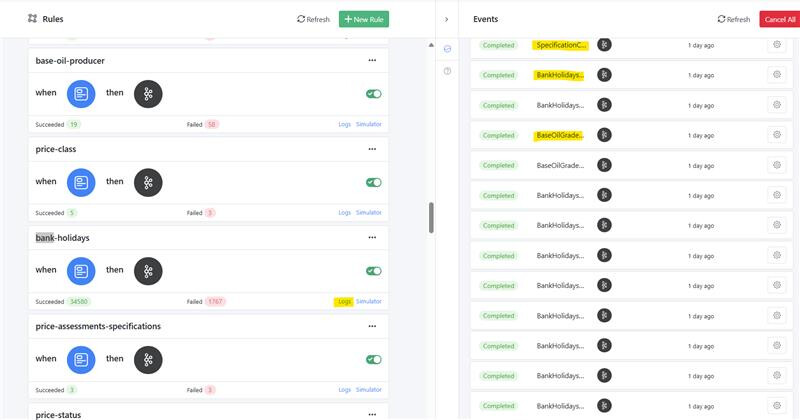Click the Rules list vertical scrollbar
The width and height of the screenshot is (800, 420).
[x=431, y=218]
